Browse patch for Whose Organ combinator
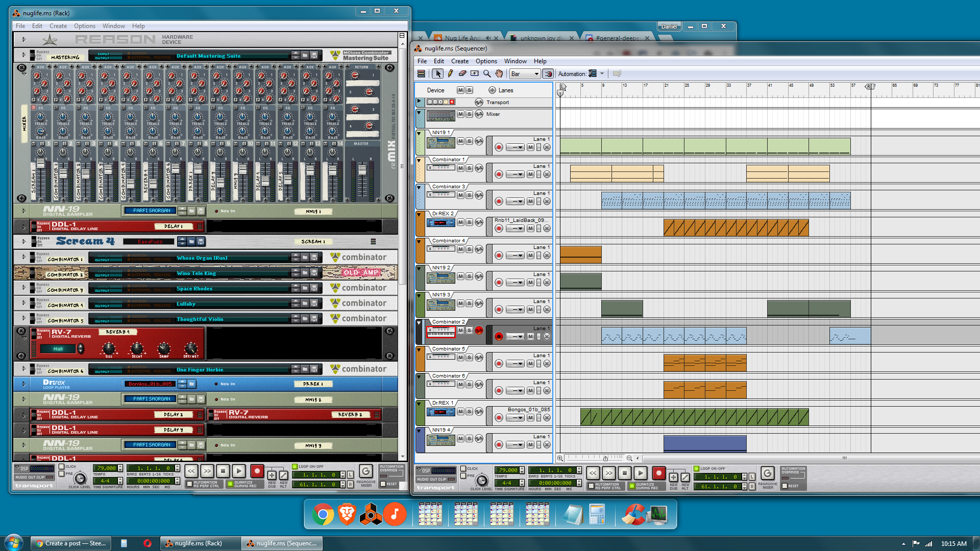 point(305,258)
